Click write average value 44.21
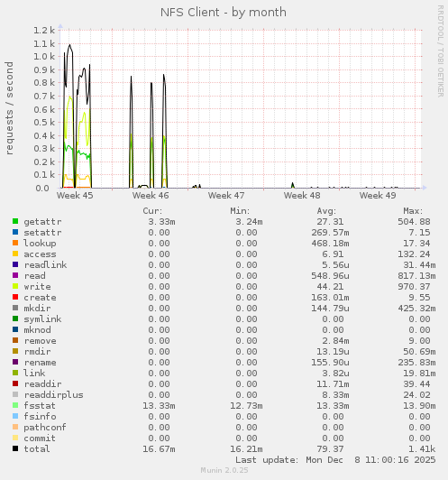 [330, 287]
